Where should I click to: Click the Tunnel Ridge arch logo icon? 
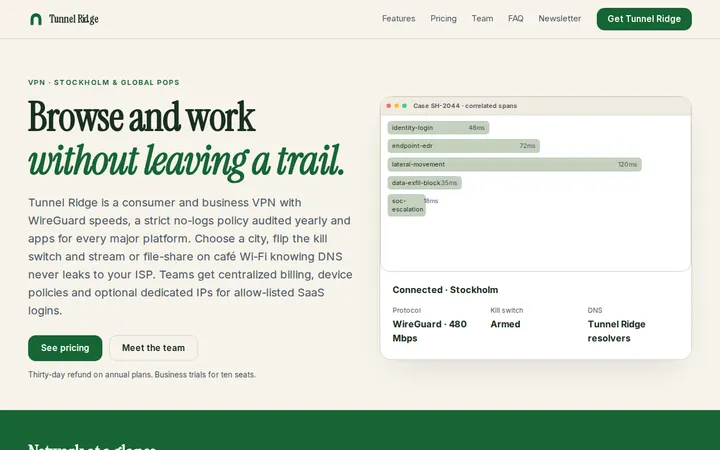(x=36, y=19)
